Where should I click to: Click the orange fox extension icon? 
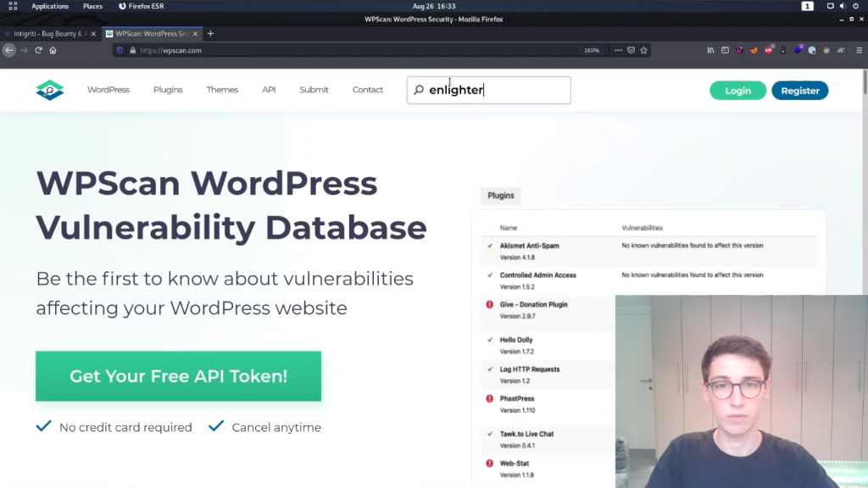click(x=754, y=50)
